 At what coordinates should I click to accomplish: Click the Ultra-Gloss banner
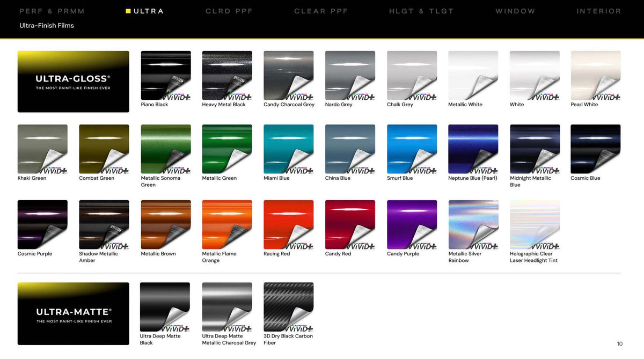tap(74, 82)
